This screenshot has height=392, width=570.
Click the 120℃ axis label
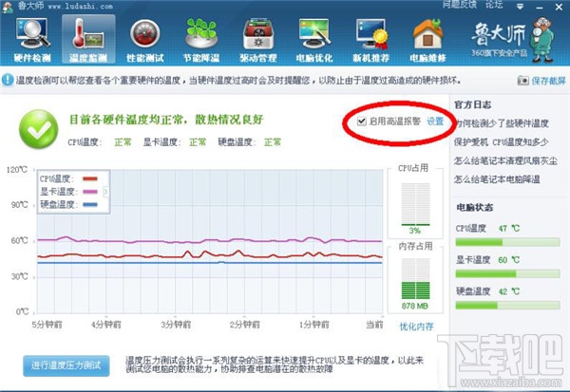tap(17, 170)
